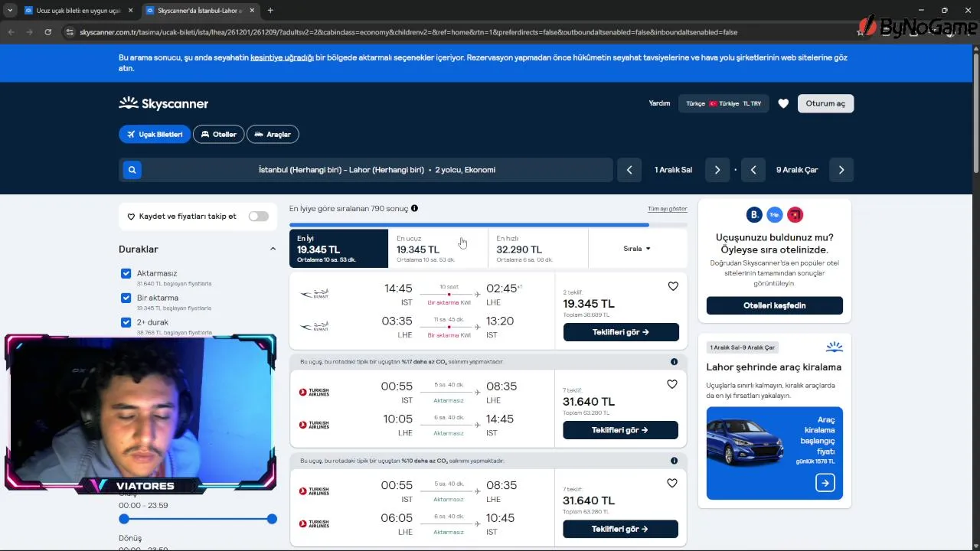Click Otelleri keşfedin button
980x551 pixels.
click(x=775, y=305)
